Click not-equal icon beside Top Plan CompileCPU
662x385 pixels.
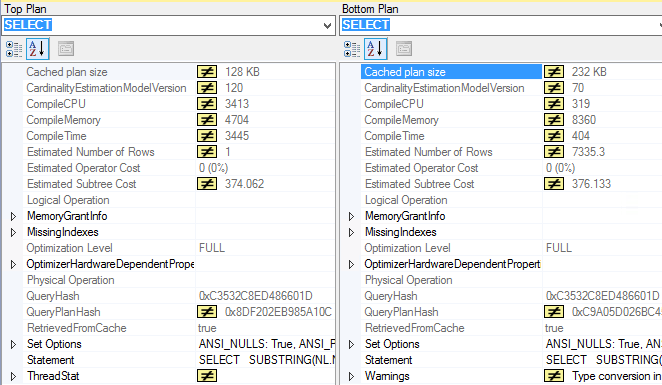[x=207, y=104]
